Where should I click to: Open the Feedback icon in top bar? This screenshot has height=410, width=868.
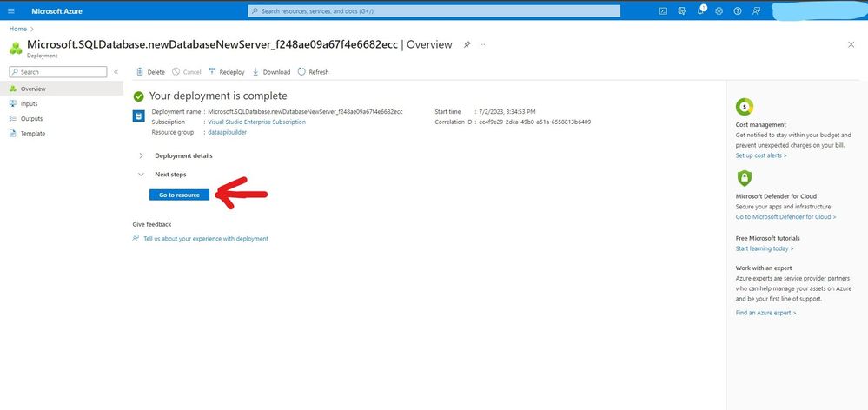coord(757,11)
